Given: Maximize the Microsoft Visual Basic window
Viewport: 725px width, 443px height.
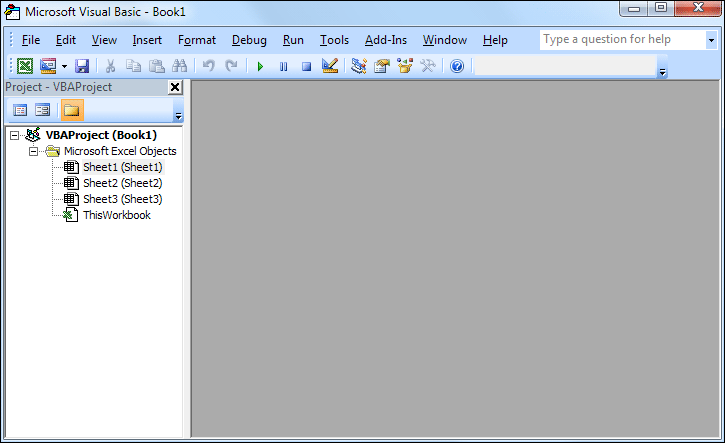Looking at the screenshot, I should point(661,8).
